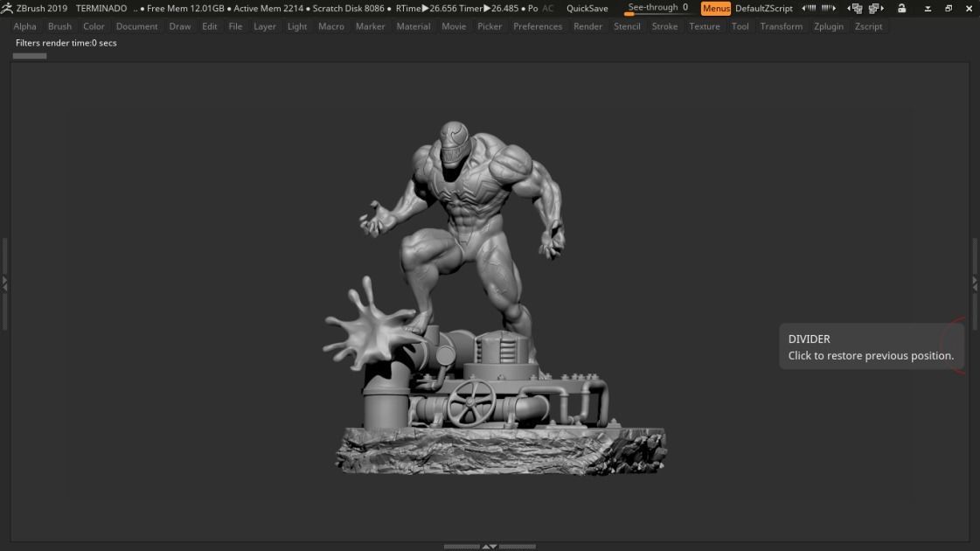
Task: Open the Alpha menu
Action: pyautogui.click(x=25, y=26)
